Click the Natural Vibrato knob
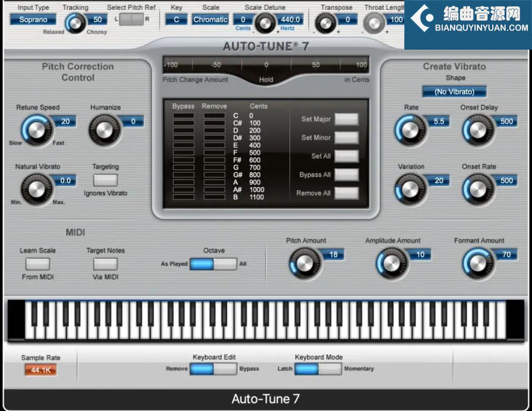Image resolution: width=532 pixels, height=411 pixels. click(x=37, y=189)
